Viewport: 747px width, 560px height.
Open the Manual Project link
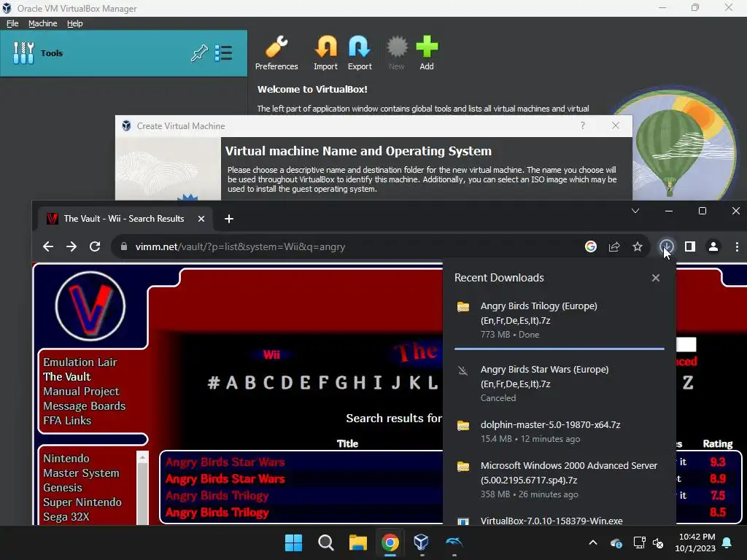[81, 392]
